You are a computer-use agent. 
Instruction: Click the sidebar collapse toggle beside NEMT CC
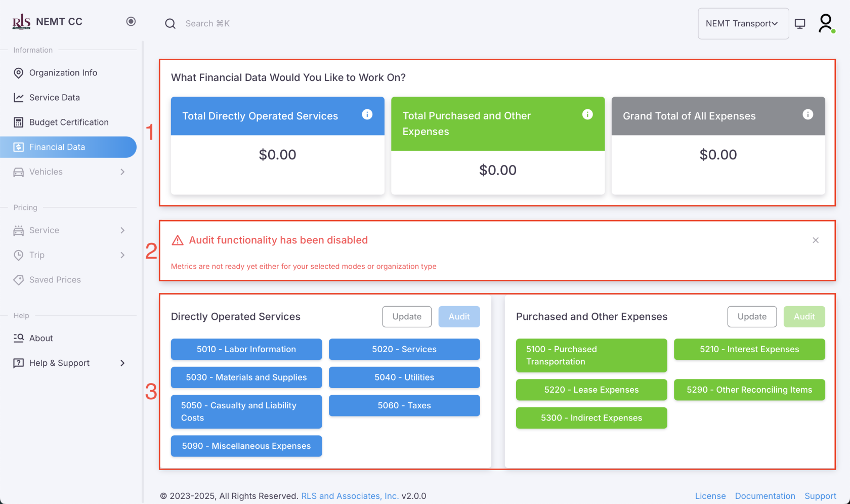click(131, 21)
